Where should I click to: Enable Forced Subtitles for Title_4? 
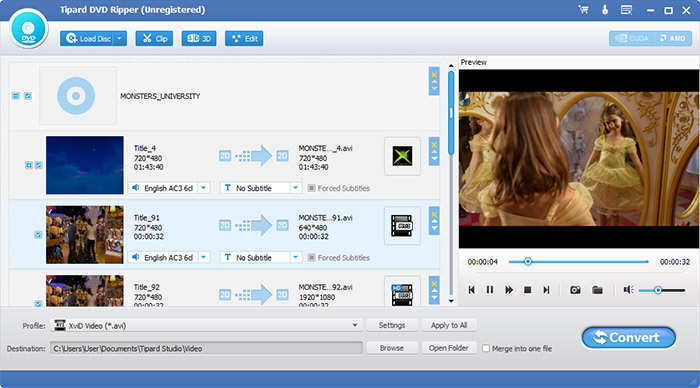(312, 188)
